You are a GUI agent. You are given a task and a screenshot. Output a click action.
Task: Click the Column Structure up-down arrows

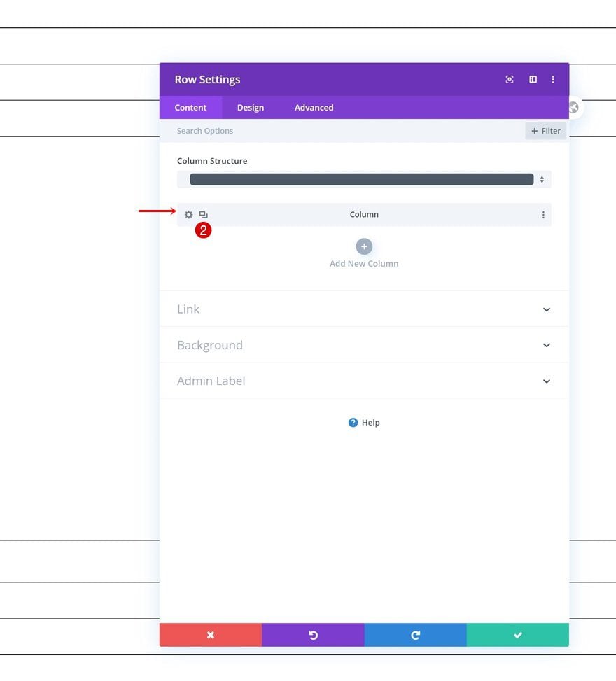542,179
